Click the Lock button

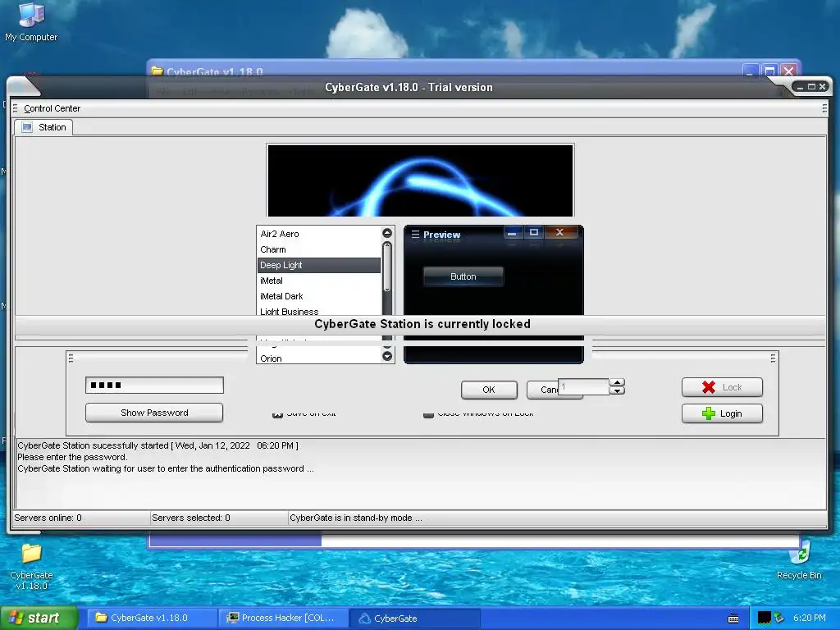(722, 387)
